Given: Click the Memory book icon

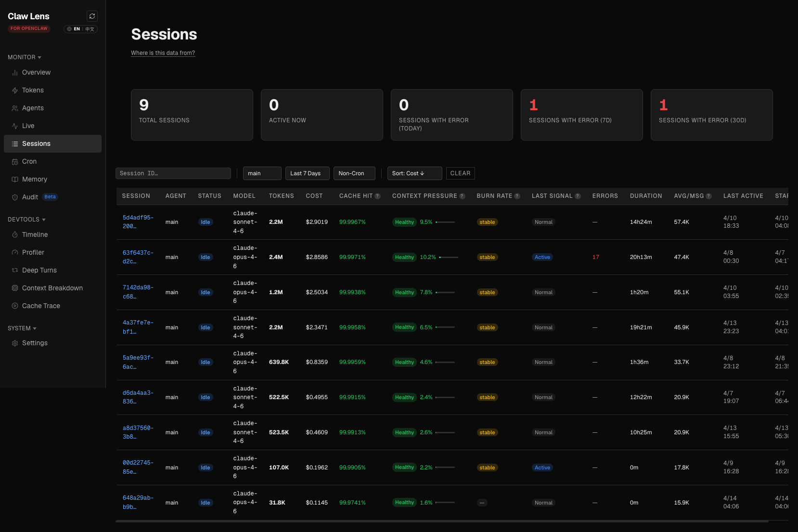Looking at the screenshot, I should pyautogui.click(x=15, y=180).
